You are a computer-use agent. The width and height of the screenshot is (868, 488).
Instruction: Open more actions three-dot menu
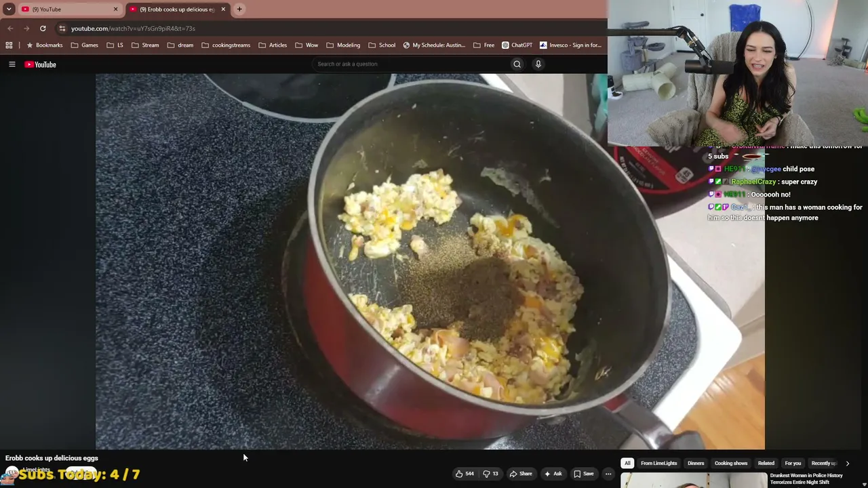click(608, 474)
